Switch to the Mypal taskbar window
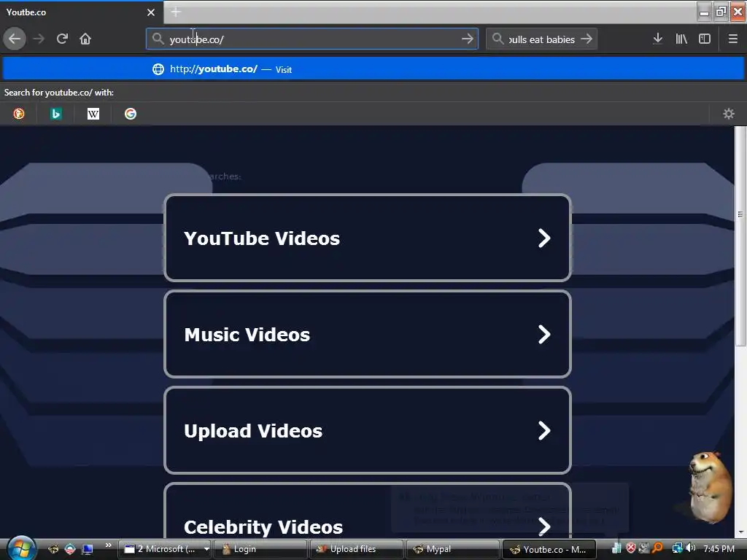 pos(453,549)
